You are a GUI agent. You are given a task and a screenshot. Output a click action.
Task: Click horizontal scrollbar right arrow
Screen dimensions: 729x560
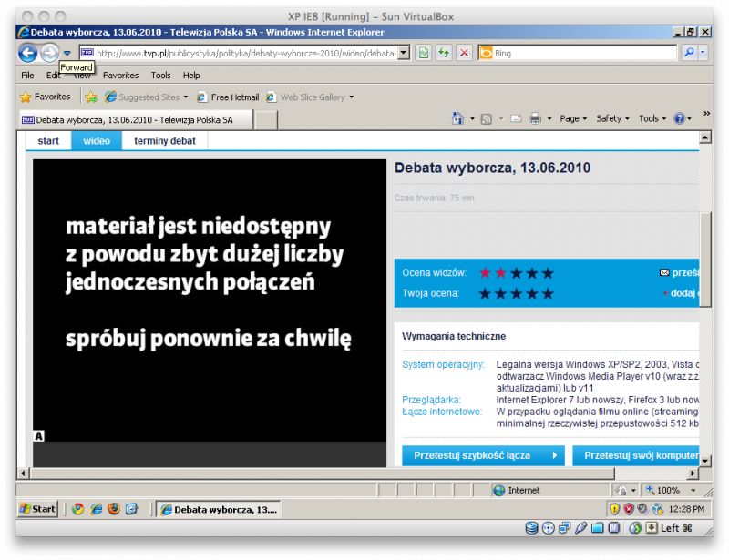693,473
